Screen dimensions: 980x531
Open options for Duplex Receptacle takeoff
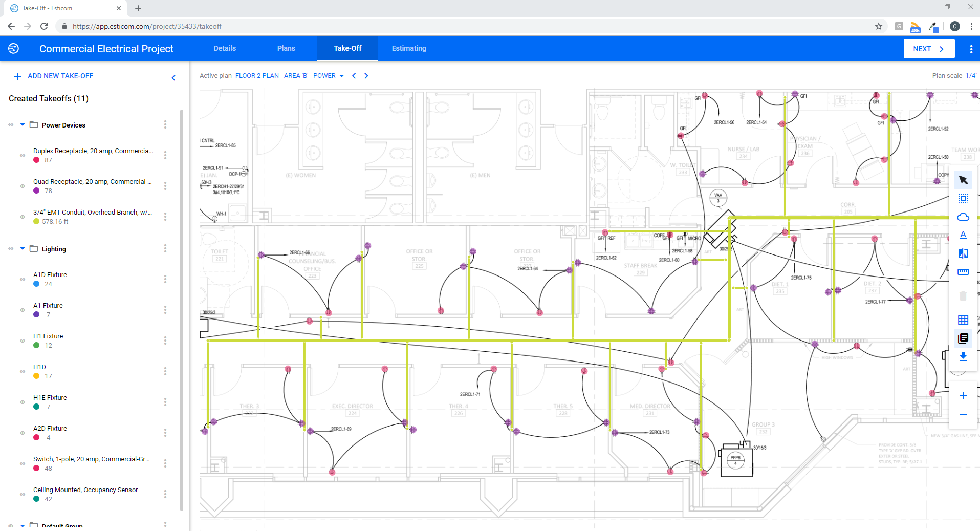point(165,155)
